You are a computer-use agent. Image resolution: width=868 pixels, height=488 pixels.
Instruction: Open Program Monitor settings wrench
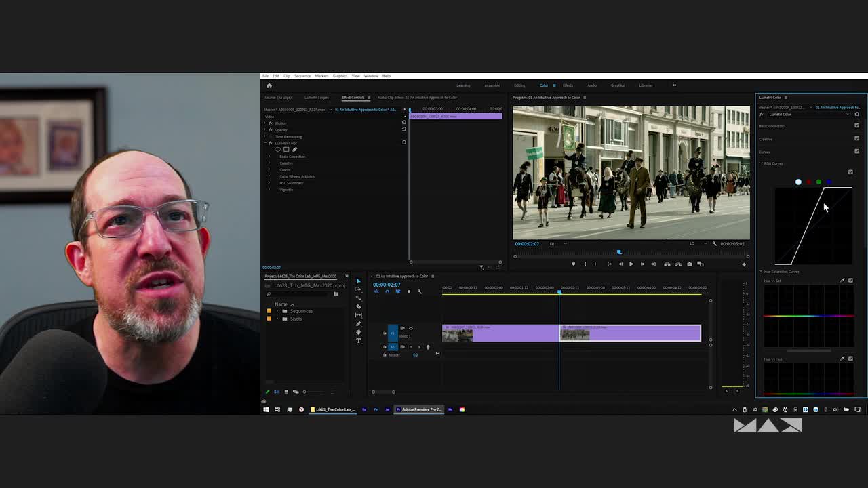coord(714,244)
